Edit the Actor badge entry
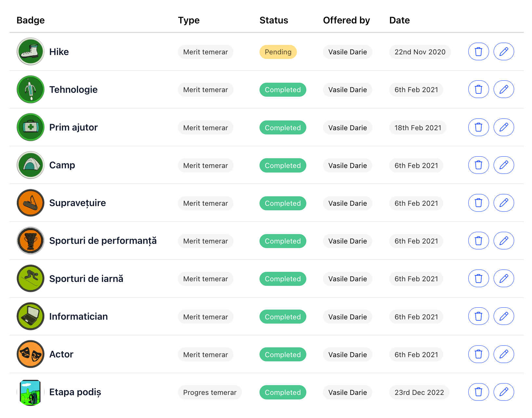This screenshot has width=532, height=418. coord(504,354)
